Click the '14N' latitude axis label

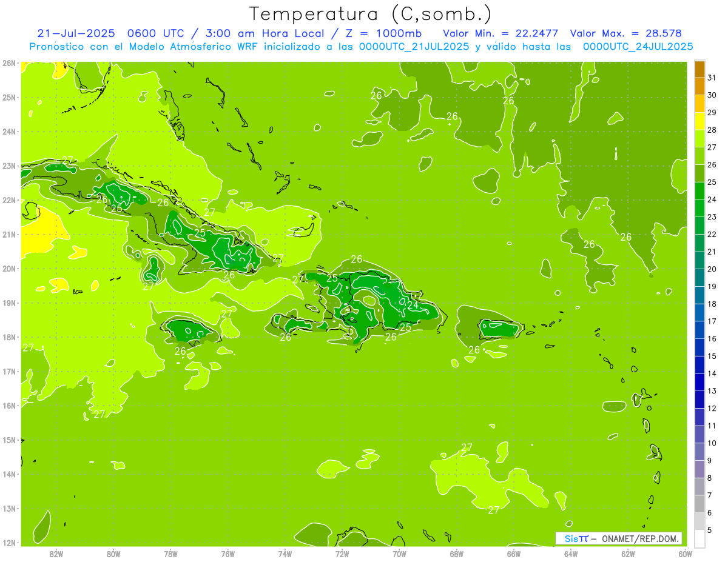[x=9, y=474]
